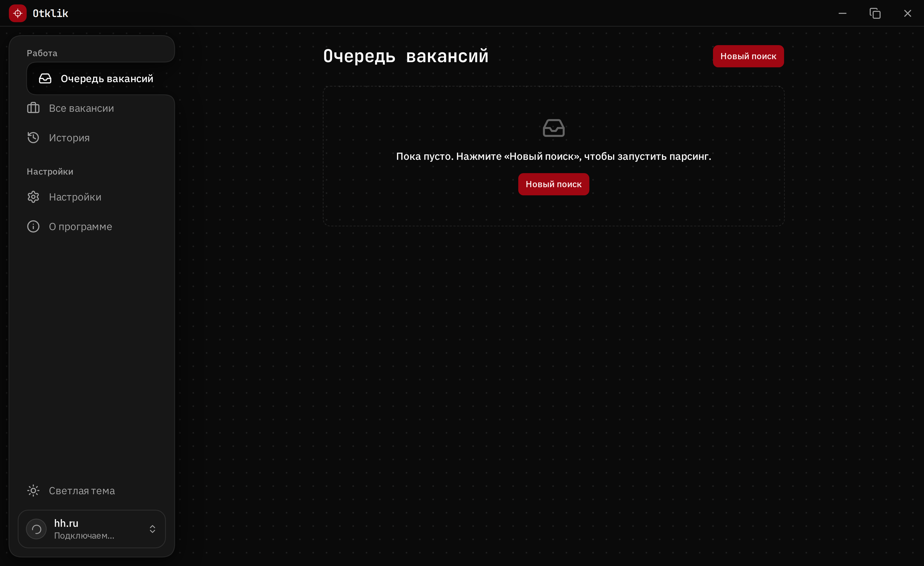The width and height of the screenshot is (924, 566).
Task: Click the briefcase icon beside Все вакансии
Action: (x=33, y=108)
